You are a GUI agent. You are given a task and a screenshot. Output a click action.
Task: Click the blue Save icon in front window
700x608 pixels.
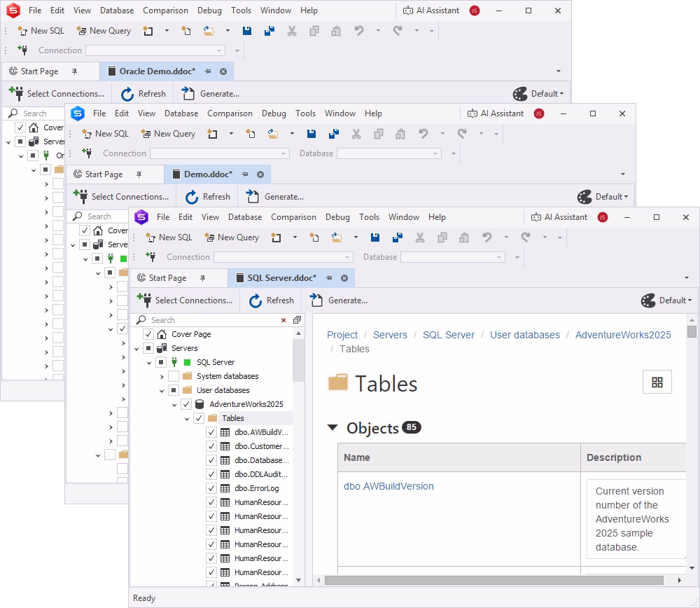[375, 237]
